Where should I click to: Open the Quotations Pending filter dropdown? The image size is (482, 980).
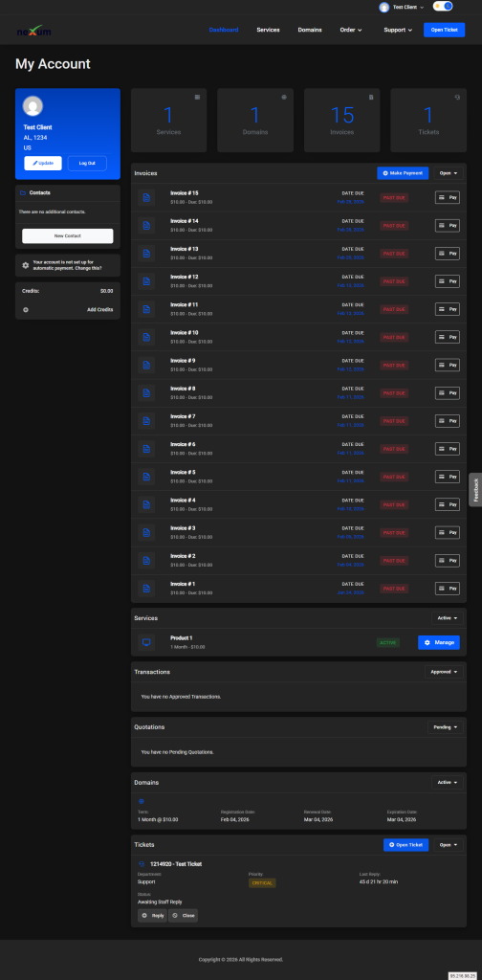tap(446, 727)
